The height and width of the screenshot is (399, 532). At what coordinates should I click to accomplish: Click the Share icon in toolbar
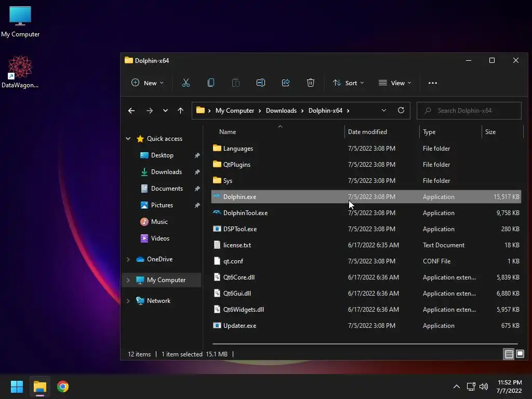(286, 83)
